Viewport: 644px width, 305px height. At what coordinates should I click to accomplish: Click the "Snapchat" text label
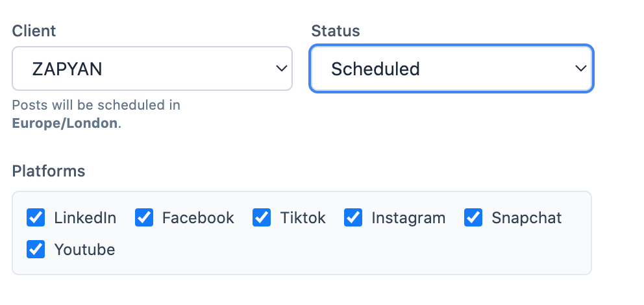[x=526, y=218]
